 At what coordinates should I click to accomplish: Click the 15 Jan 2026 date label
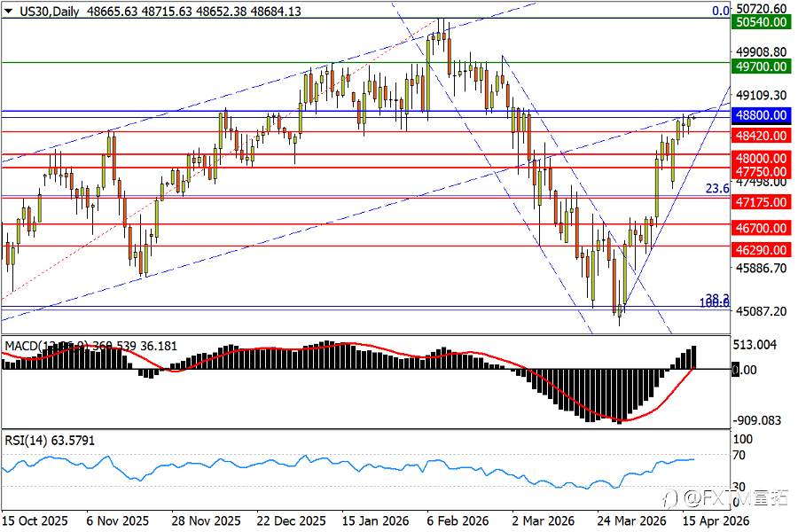[375, 520]
